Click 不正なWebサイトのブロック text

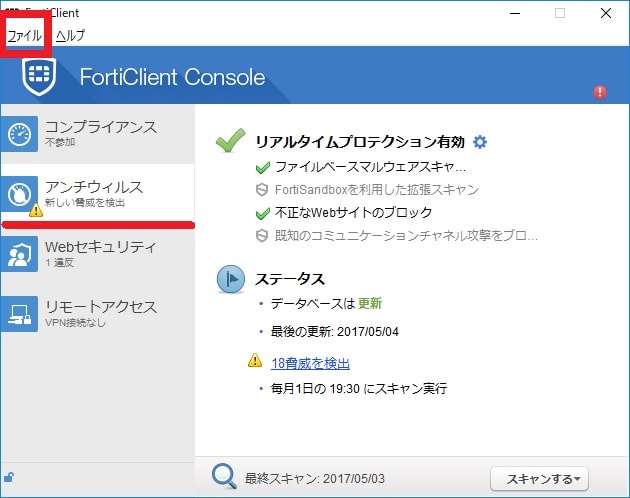click(354, 212)
